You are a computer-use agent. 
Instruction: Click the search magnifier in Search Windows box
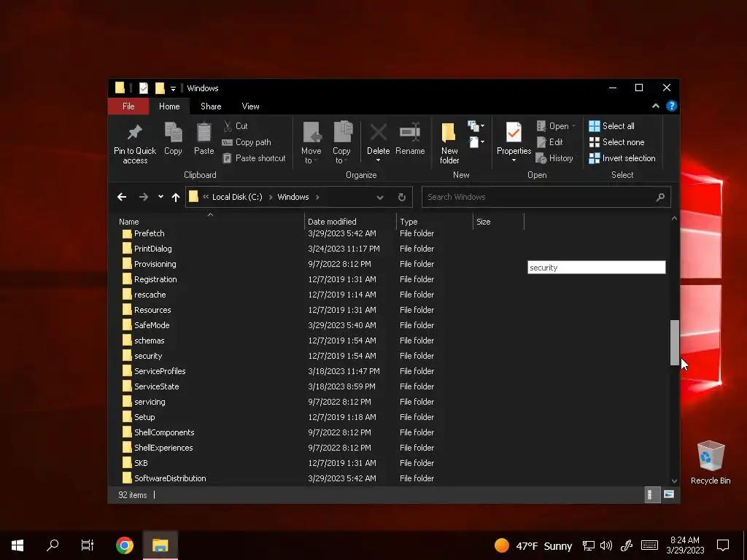tap(660, 197)
